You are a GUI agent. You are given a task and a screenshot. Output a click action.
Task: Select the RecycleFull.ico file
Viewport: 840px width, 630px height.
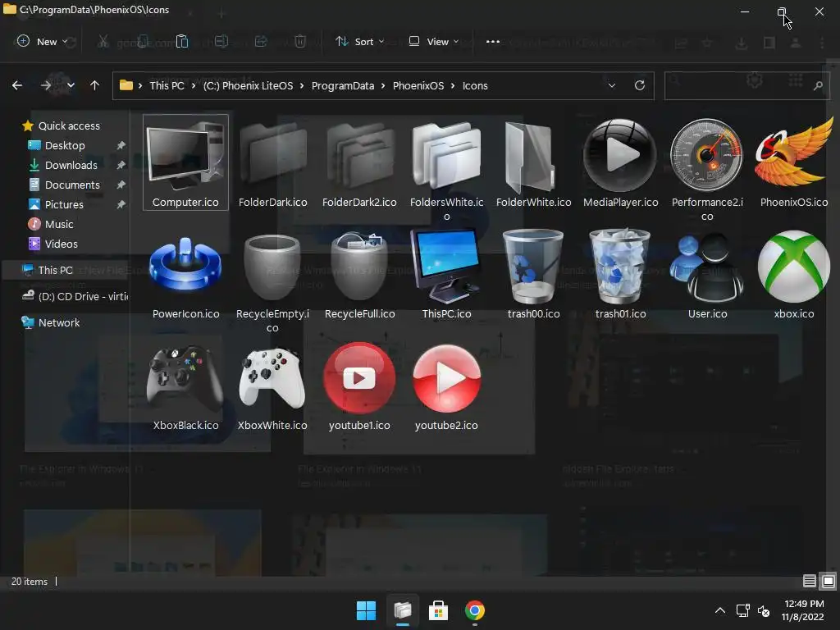[359, 276]
